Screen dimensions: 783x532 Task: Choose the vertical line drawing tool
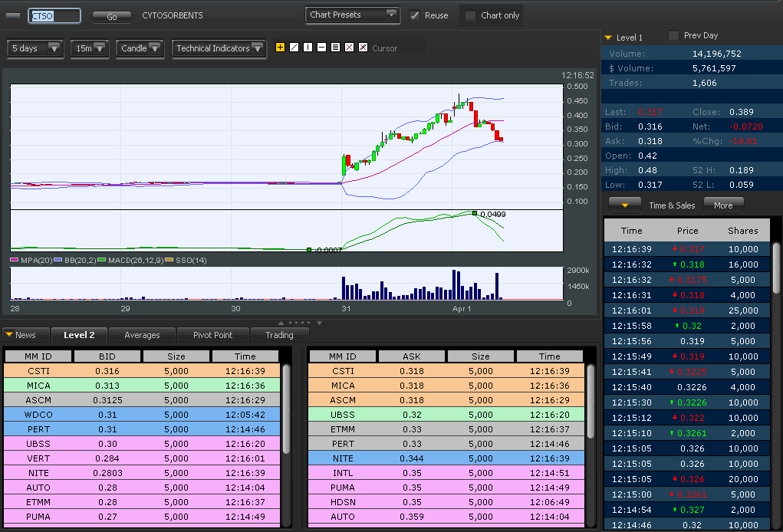coord(308,48)
